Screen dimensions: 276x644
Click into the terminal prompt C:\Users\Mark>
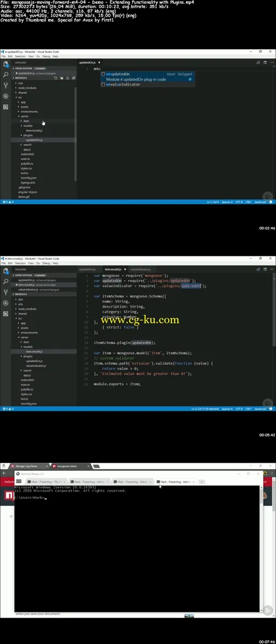pyautogui.click(x=30, y=498)
